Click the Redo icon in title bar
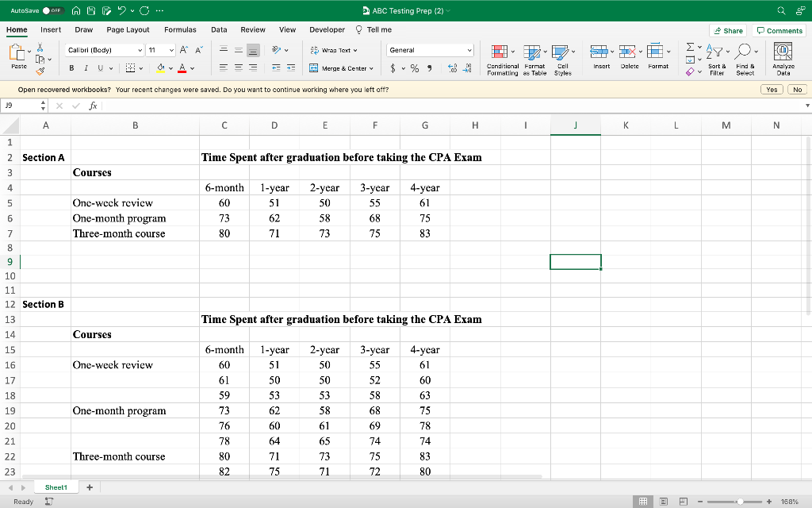Screen dimensions: 812x508 click(x=144, y=10)
